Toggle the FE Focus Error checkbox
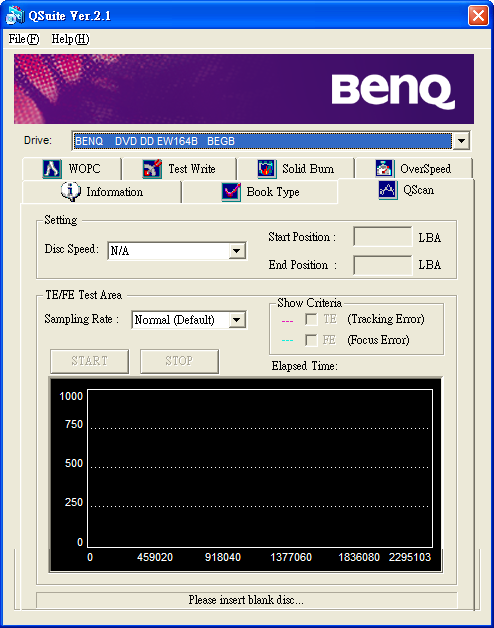The height and width of the screenshot is (628, 494). (311, 340)
